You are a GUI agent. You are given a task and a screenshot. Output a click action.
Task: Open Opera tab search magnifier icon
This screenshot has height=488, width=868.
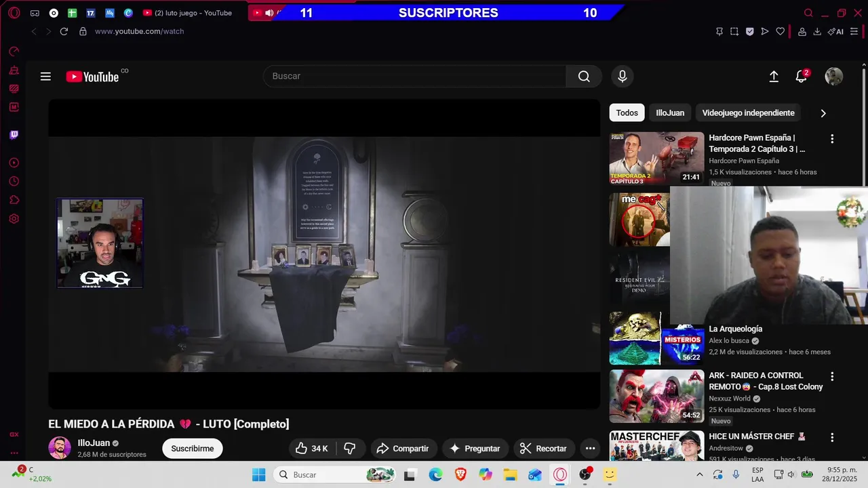[x=808, y=13]
